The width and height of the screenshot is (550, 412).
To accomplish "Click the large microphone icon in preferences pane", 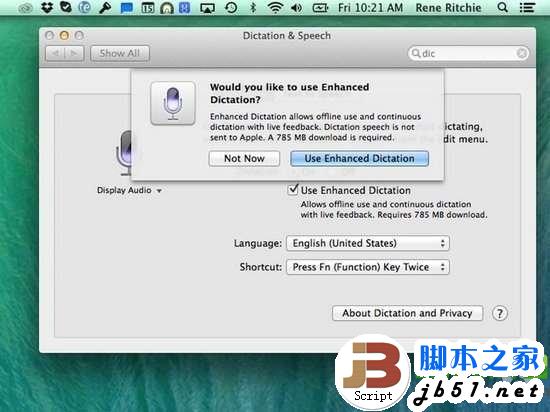I will pos(124,153).
